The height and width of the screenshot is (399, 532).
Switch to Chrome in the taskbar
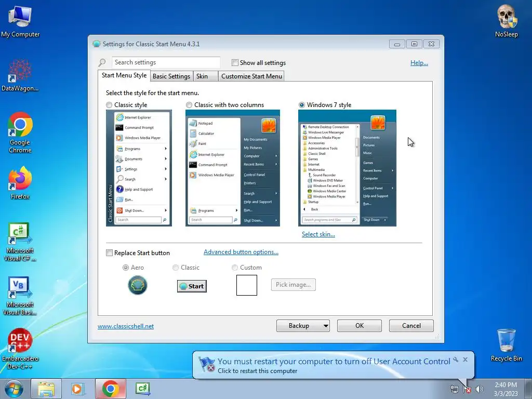(111, 389)
